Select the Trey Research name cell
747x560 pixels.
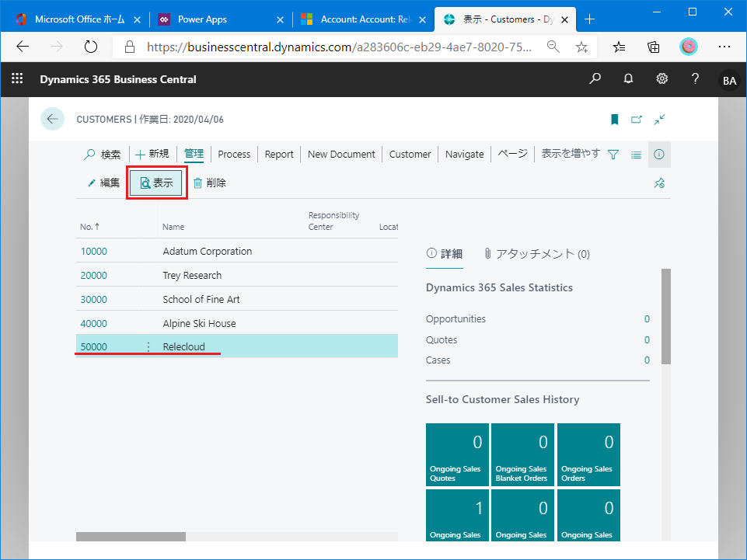[192, 276]
